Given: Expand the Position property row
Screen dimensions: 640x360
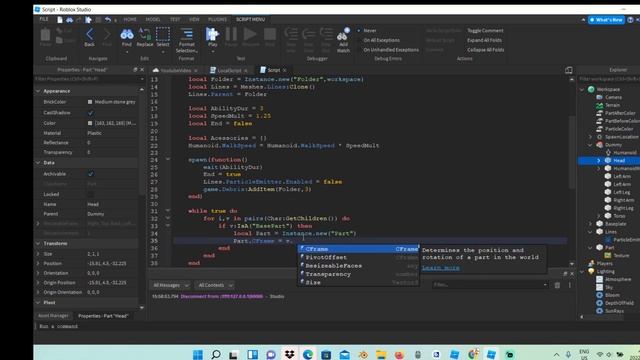Looking at the screenshot, I should coord(38,264).
